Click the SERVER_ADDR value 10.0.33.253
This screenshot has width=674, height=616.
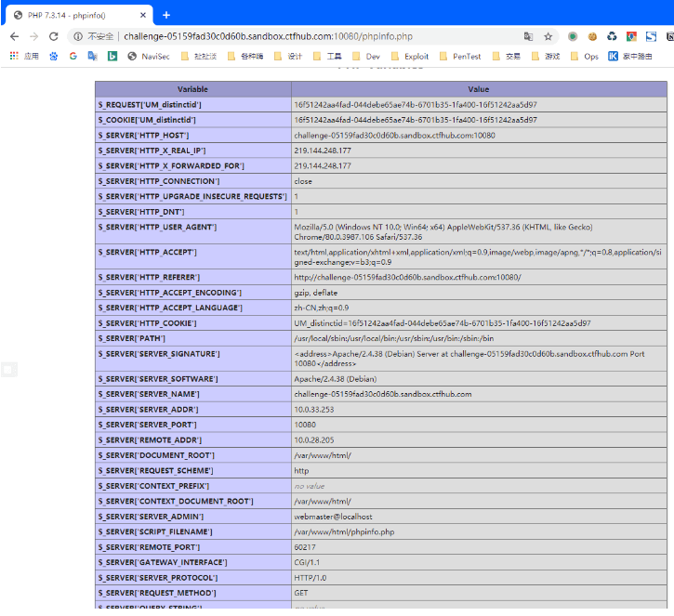point(314,410)
